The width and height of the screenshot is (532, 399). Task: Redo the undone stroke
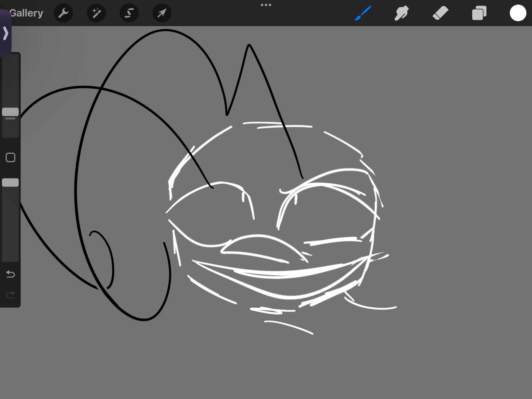[x=11, y=295]
